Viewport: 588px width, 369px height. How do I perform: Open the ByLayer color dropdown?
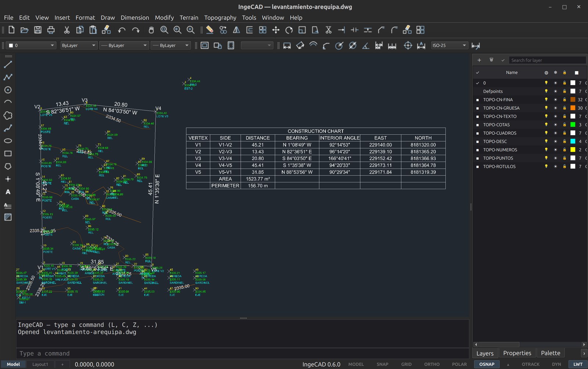click(78, 46)
